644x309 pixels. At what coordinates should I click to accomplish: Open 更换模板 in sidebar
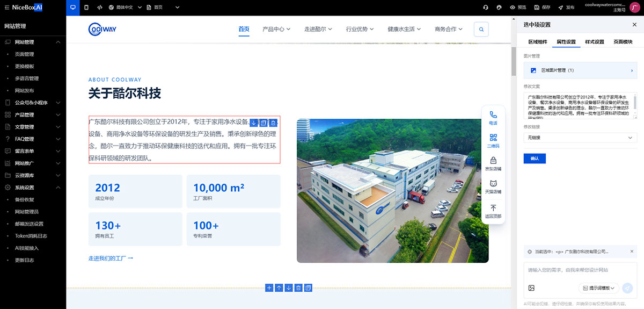click(24, 66)
